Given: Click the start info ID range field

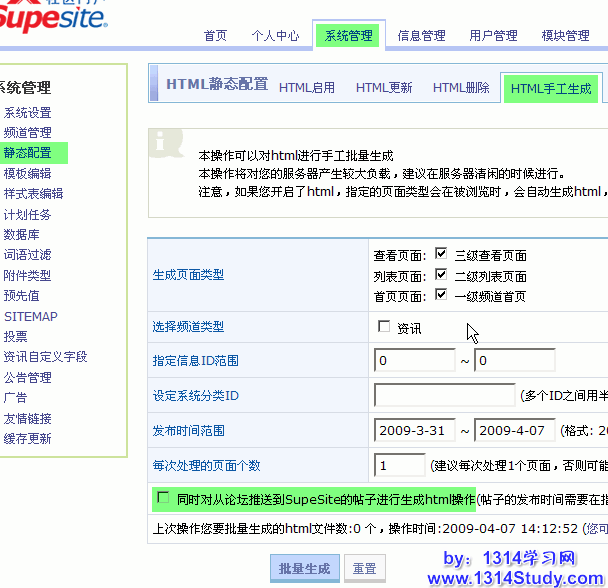Looking at the screenshot, I should coord(414,360).
